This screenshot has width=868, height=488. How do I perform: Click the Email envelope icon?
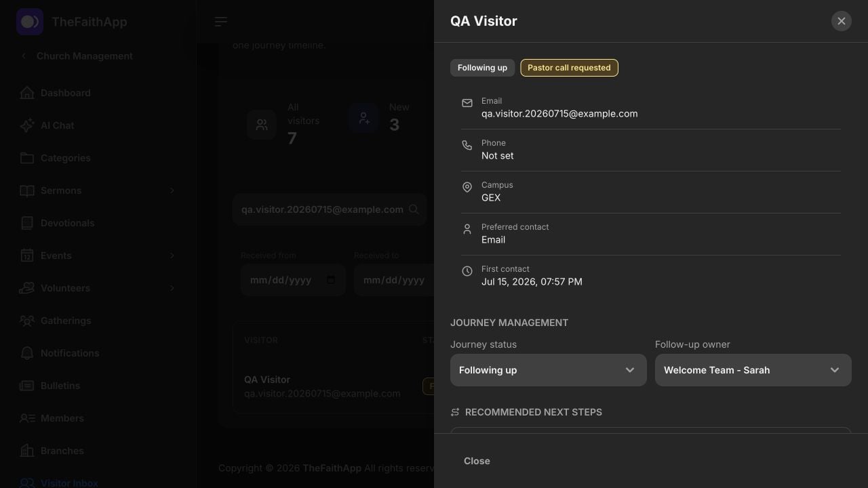click(467, 103)
